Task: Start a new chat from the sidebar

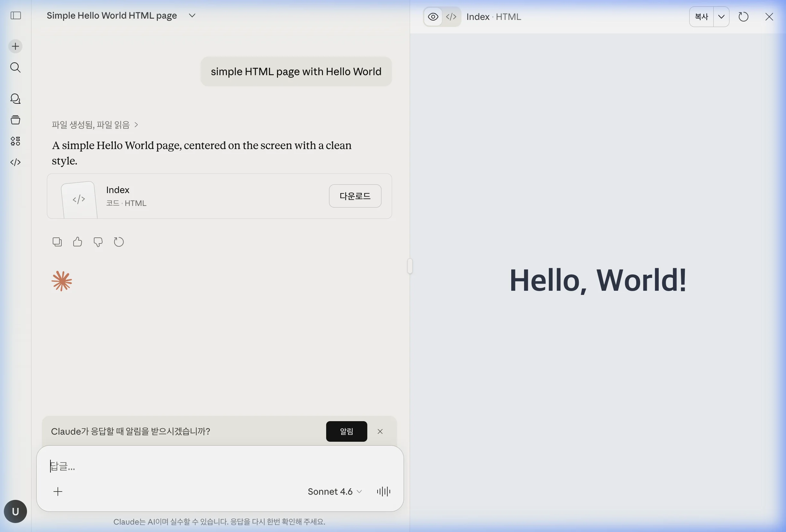Action: click(x=15, y=46)
